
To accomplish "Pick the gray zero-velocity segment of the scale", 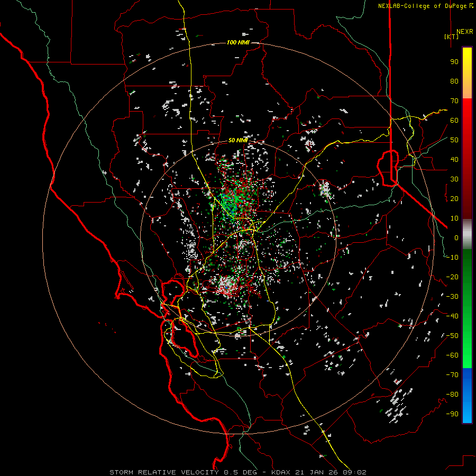I will coord(467,234).
